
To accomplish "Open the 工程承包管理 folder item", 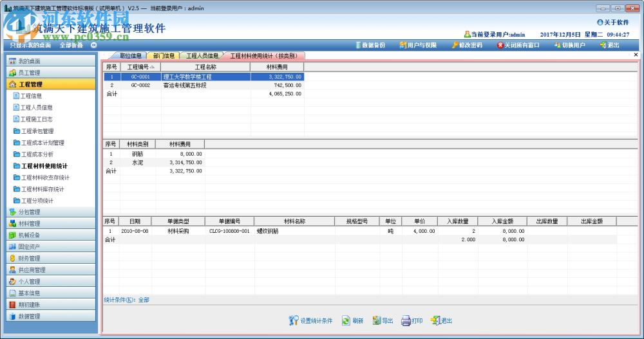I will click(33, 131).
